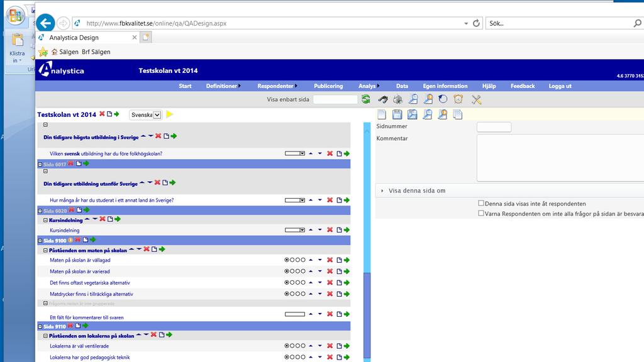This screenshot has width=644, height=362.
Task: Open the Definitioner menu
Action: coord(223,85)
